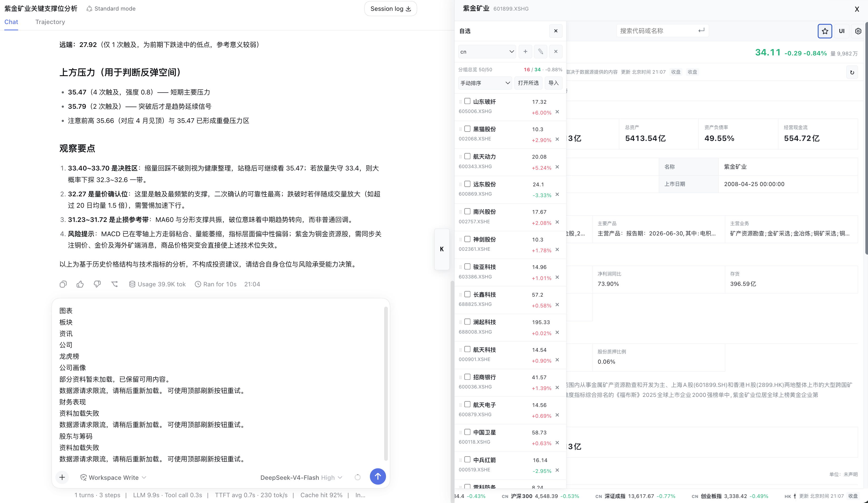868x503 pixels.
Task: Tick the 山东玻纤 checkbox
Action: click(x=468, y=101)
